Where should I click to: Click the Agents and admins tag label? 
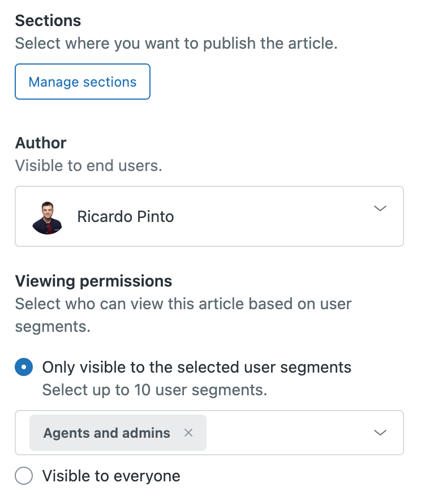[107, 433]
